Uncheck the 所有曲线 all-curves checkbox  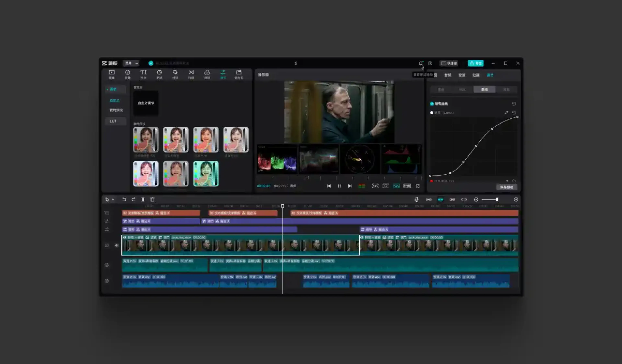click(432, 104)
